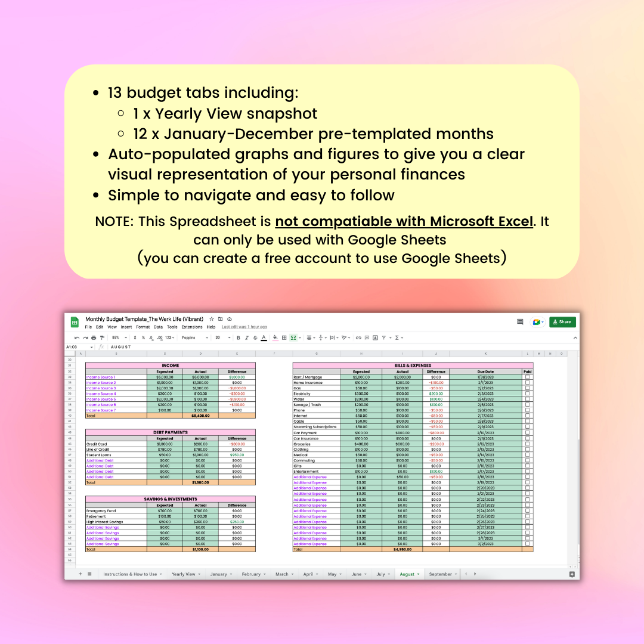Open the Format menu
Screen dimensions: 644x644
143,327
